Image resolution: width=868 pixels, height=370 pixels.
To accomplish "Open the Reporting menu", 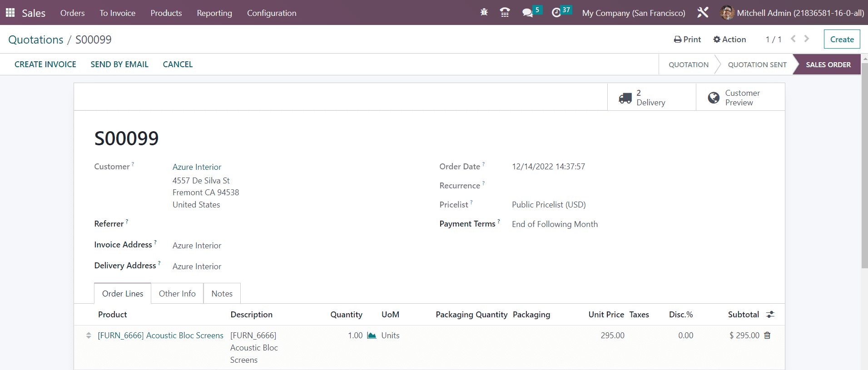I will 214,13.
